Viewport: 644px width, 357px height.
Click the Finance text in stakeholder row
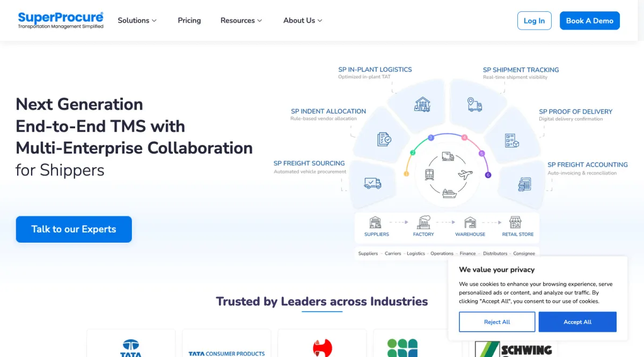(467, 253)
